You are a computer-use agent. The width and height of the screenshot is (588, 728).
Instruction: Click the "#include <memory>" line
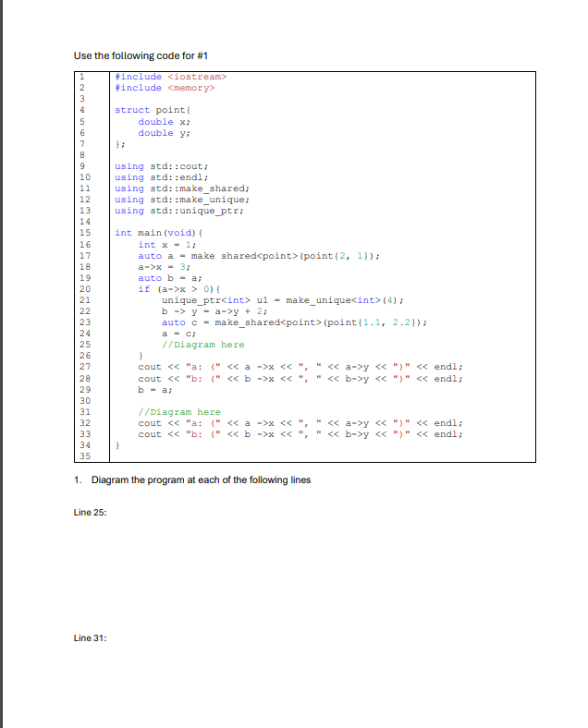(x=165, y=88)
